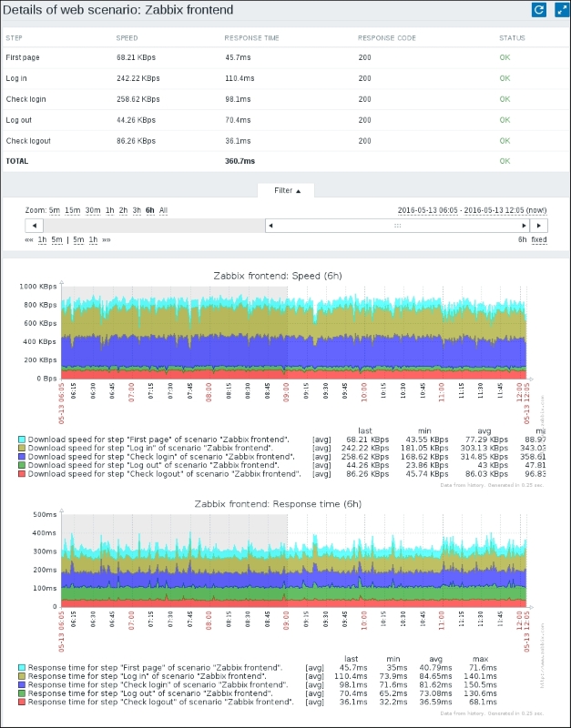The width and height of the screenshot is (571, 728).
Task: Set zoom to 30m
Action: pyautogui.click(x=93, y=210)
